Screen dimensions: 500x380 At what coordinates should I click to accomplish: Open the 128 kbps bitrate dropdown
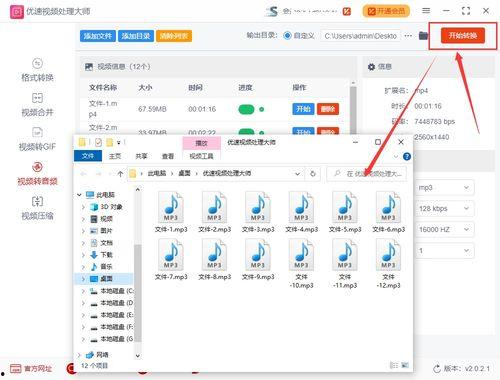pyautogui.click(x=445, y=209)
